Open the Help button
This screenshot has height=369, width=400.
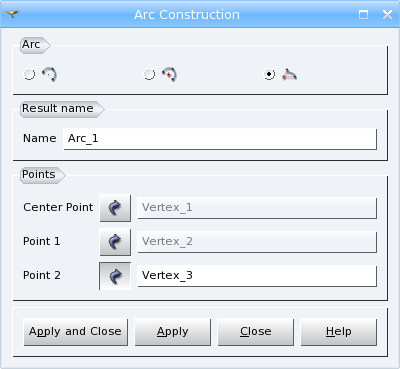339,332
